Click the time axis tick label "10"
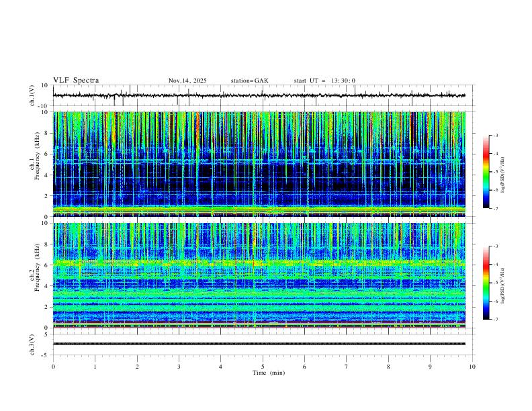This screenshot has height=411, width=532. [472, 367]
